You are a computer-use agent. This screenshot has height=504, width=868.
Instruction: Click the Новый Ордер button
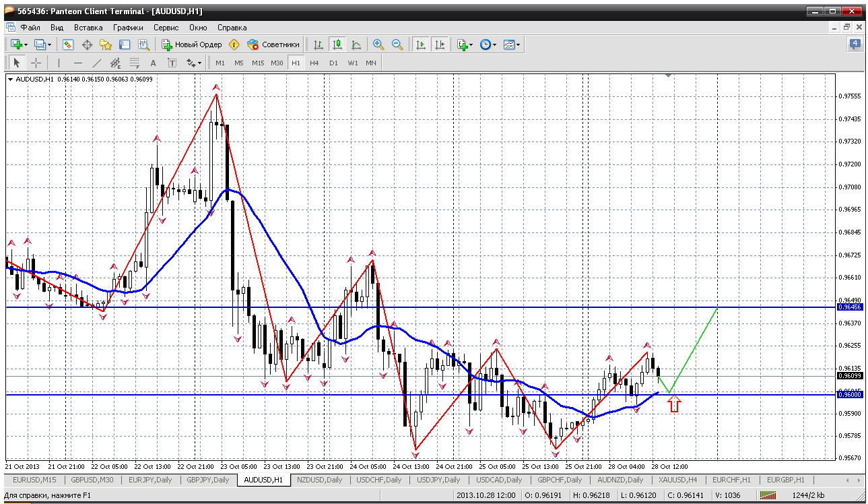(x=191, y=44)
